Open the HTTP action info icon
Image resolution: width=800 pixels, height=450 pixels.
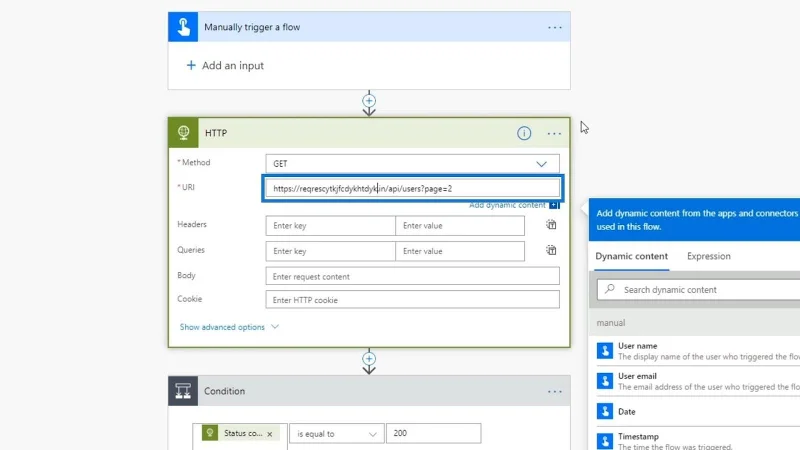(524, 133)
